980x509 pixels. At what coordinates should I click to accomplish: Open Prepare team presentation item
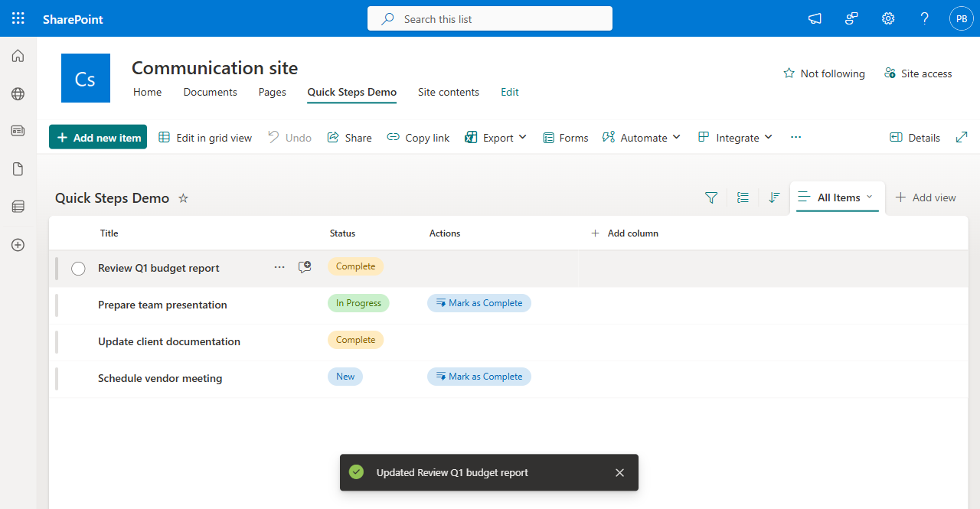click(x=162, y=305)
